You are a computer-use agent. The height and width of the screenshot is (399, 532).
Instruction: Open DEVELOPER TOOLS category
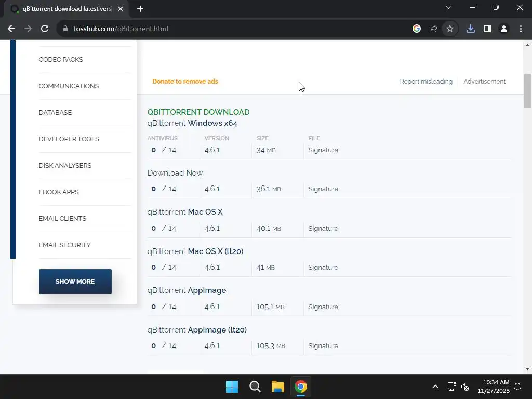69,139
